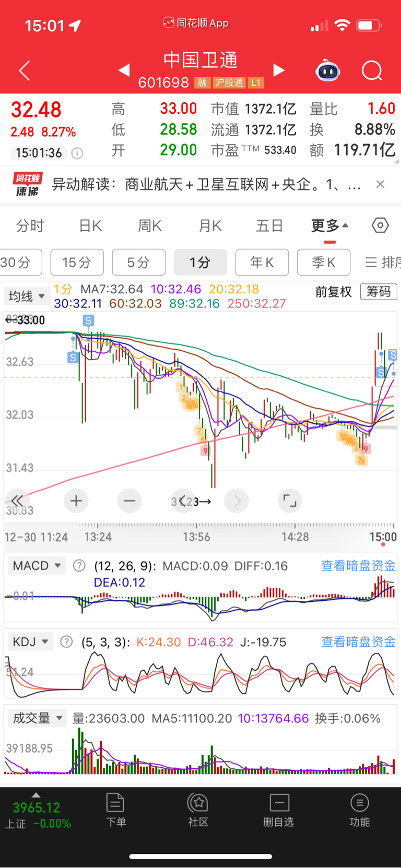Tap the 市盈TTM 533.40 value
The image size is (401, 868).
click(254, 150)
